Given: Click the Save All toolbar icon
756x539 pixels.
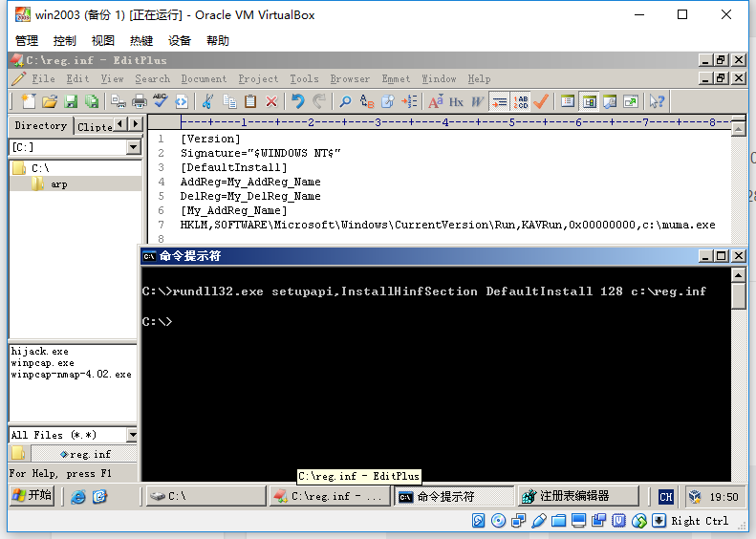Looking at the screenshot, I should click(92, 101).
